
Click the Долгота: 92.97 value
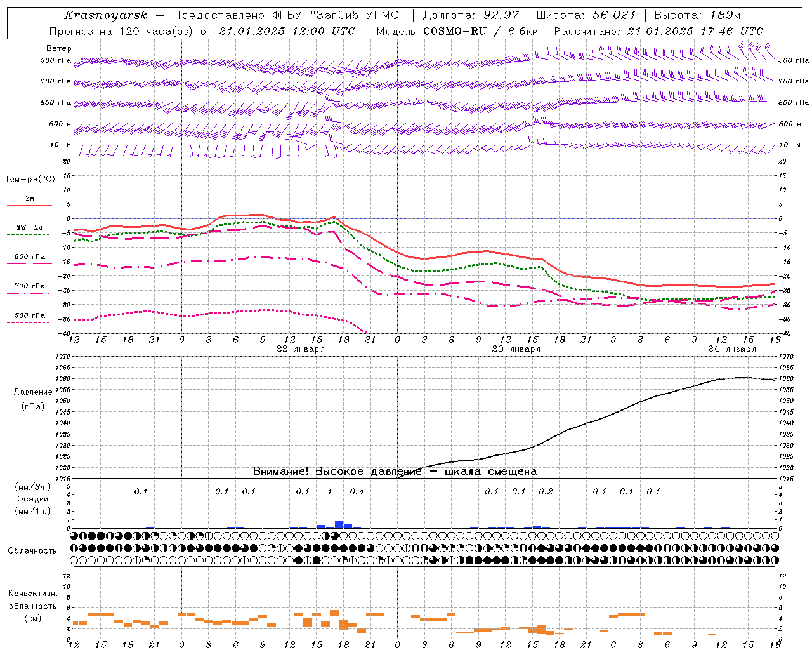471,15
